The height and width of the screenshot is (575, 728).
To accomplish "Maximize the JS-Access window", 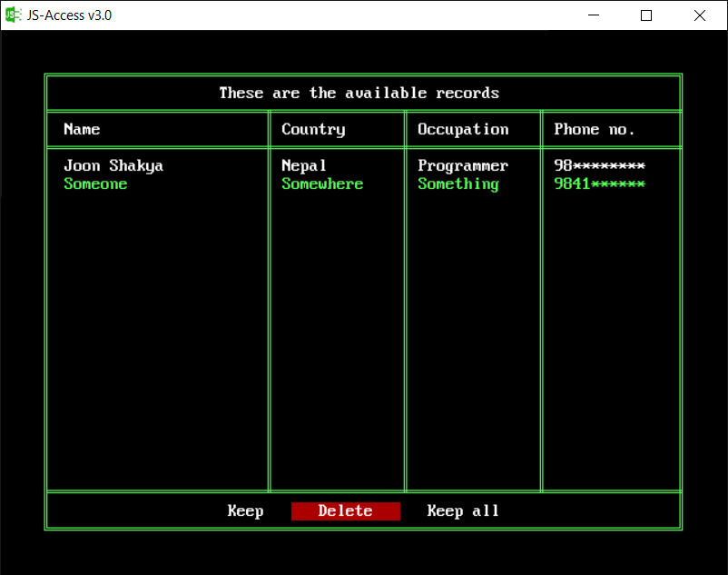I will pyautogui.click(x=646, y=15).
